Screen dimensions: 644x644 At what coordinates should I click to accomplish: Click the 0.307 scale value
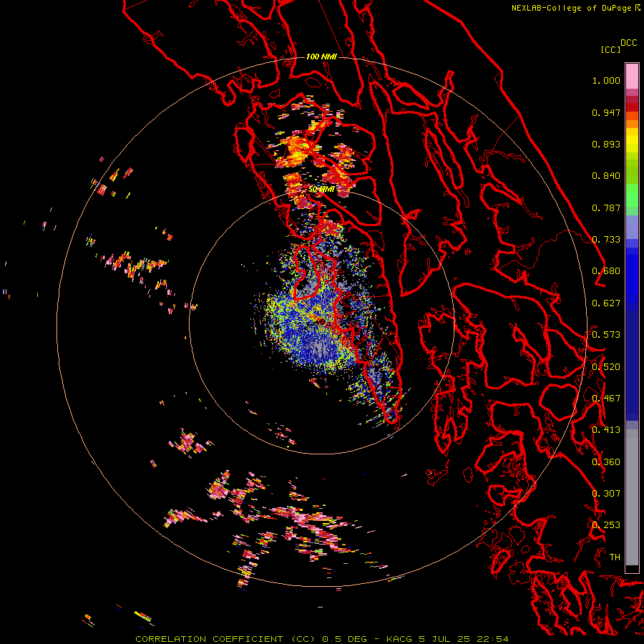point(606,494)
